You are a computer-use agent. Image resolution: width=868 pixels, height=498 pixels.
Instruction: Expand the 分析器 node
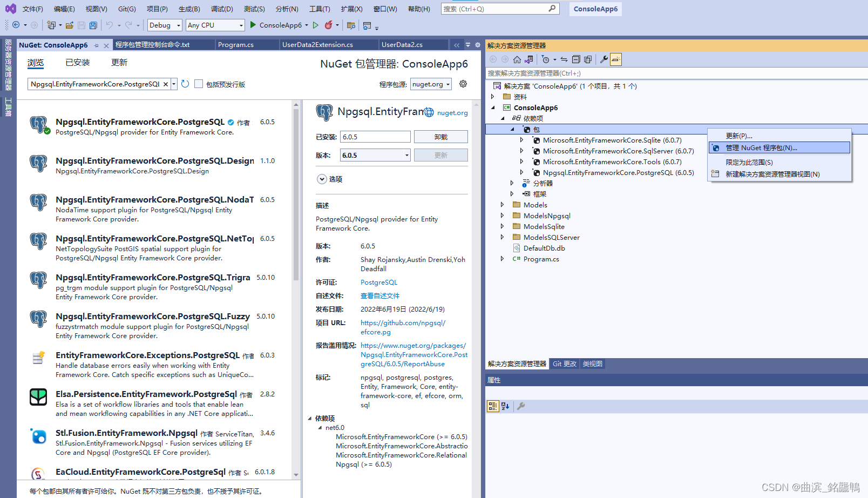point(512,183)
